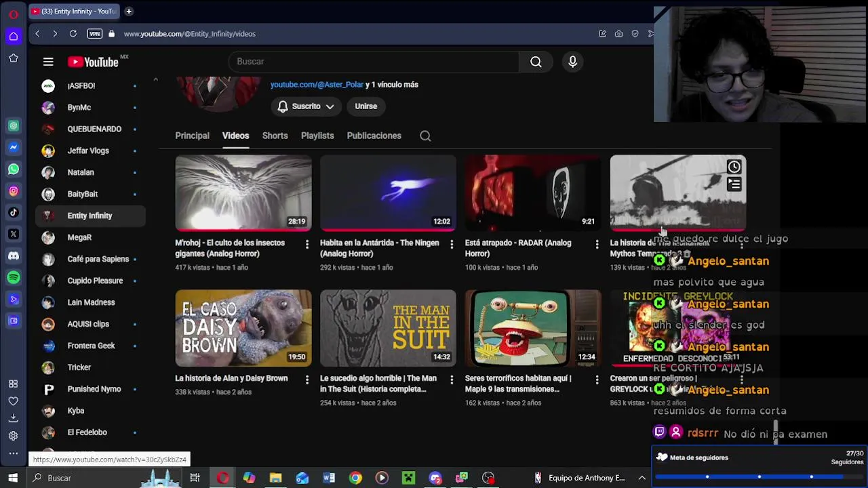Image resolution: width=868 pixels, height=488 pixels.
Task: Open Spotify in the Opera sidebar
Action: [x=14, y=277]
